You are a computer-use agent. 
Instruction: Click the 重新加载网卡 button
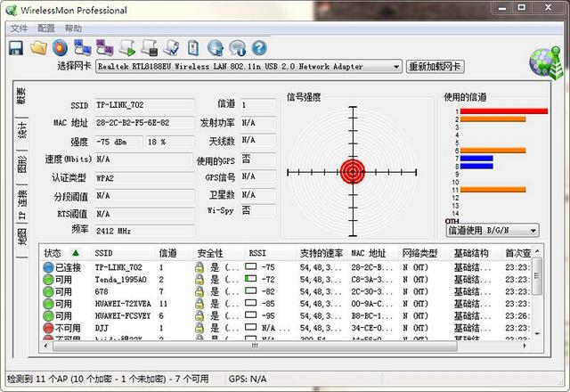[x=435, y=67]
